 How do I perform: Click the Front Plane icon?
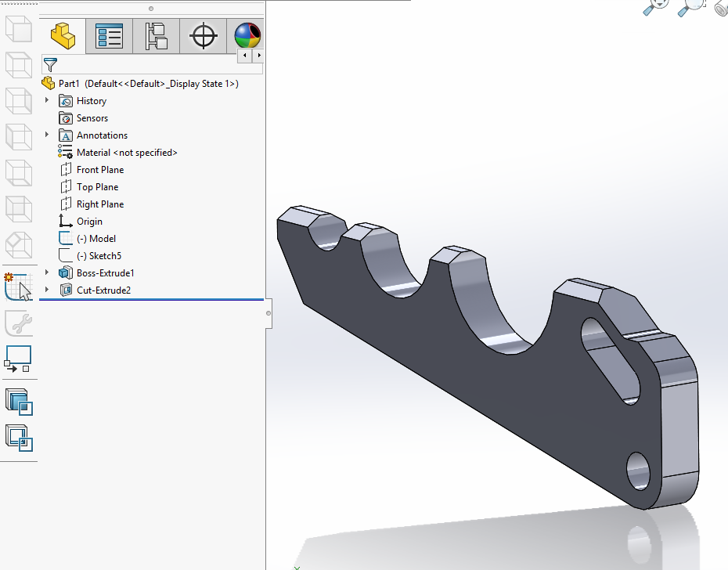pyautogui.click(x=66, y=170)
